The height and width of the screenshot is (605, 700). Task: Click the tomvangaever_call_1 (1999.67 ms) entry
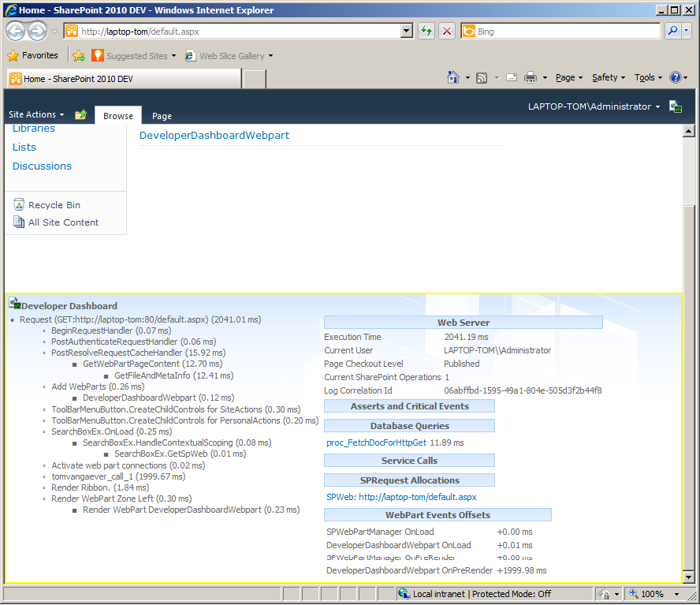(118, 476)
